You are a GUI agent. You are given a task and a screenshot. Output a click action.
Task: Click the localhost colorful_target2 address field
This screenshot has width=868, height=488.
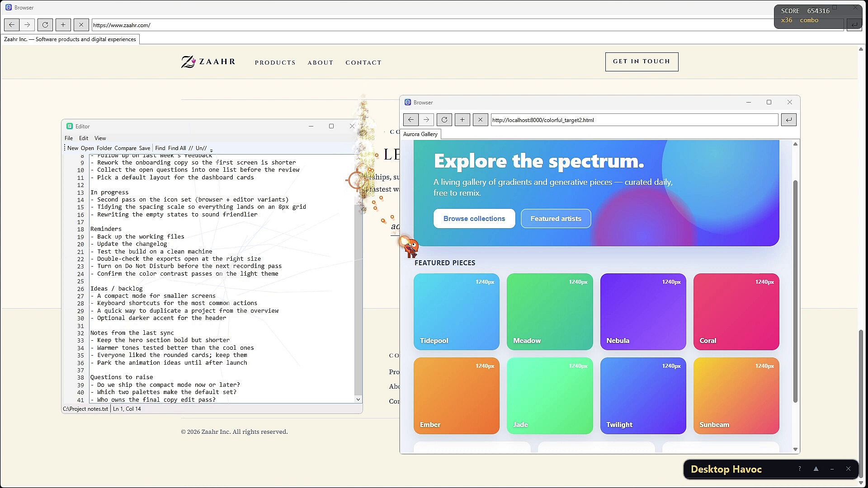635,120
